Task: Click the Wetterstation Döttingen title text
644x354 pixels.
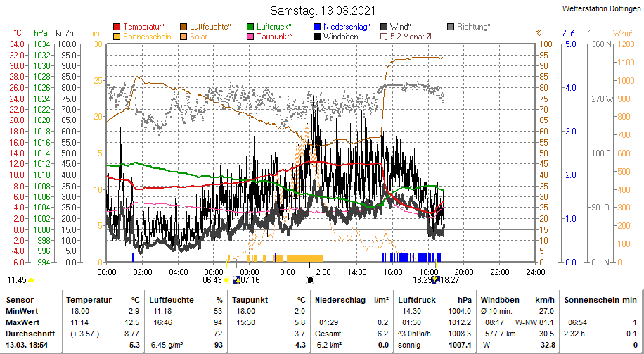Action: pyautogui.click(x=601, y=8)
